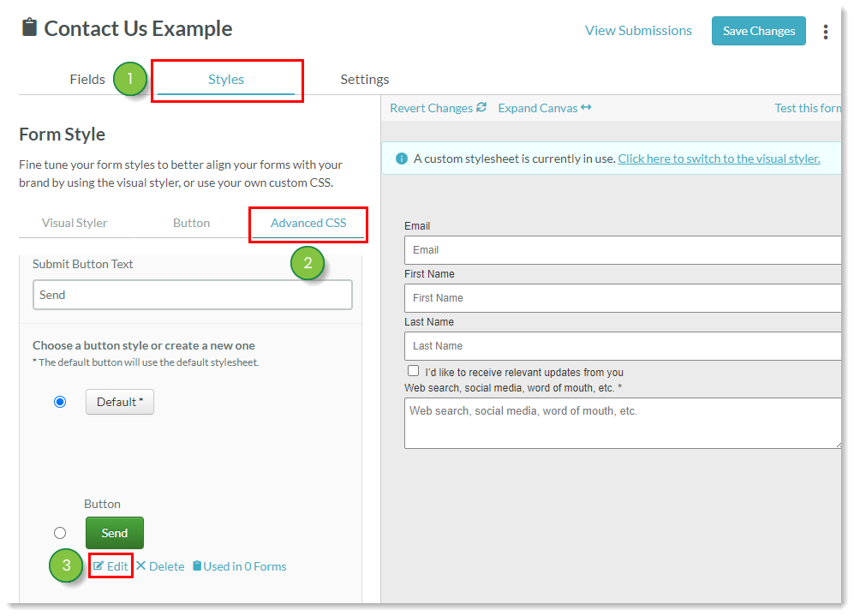Image resolution: width=854 pixels, height=616 pixels.
Task: Click Used in 0 Forms link
Action: click(x=240, y=566)
